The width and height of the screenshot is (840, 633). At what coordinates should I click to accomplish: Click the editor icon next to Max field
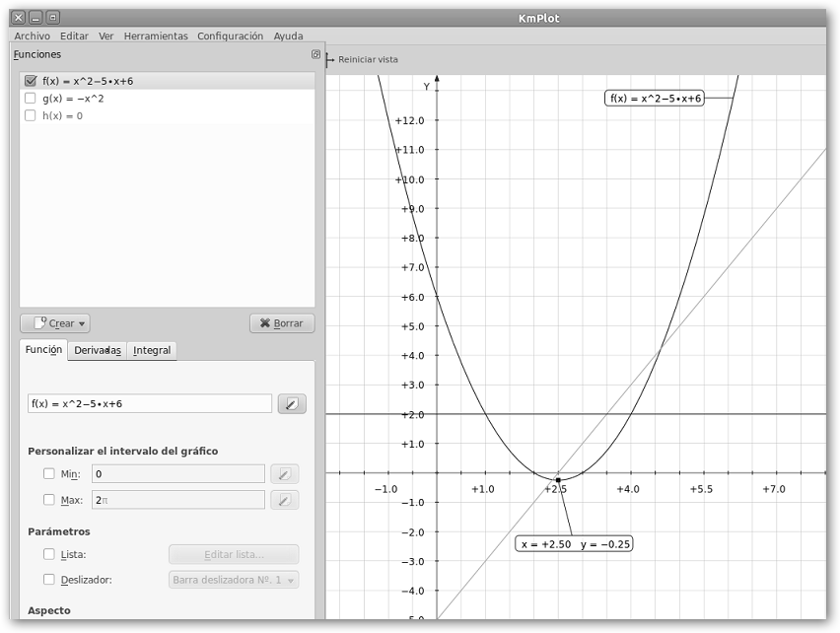(284, 500)
